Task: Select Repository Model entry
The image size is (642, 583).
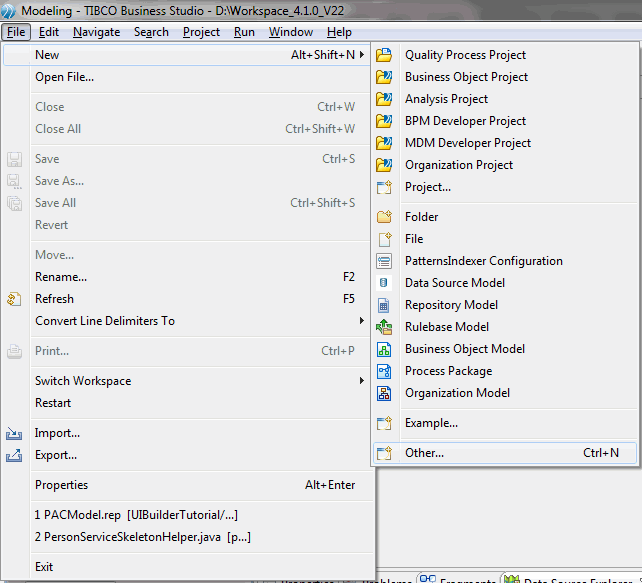Action: [x=505, y=305]
